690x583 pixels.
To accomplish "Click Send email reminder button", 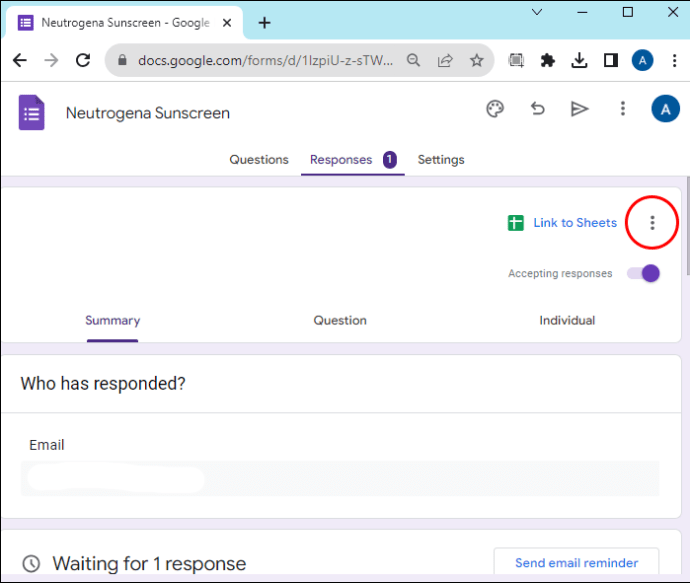I will (576, 563).
